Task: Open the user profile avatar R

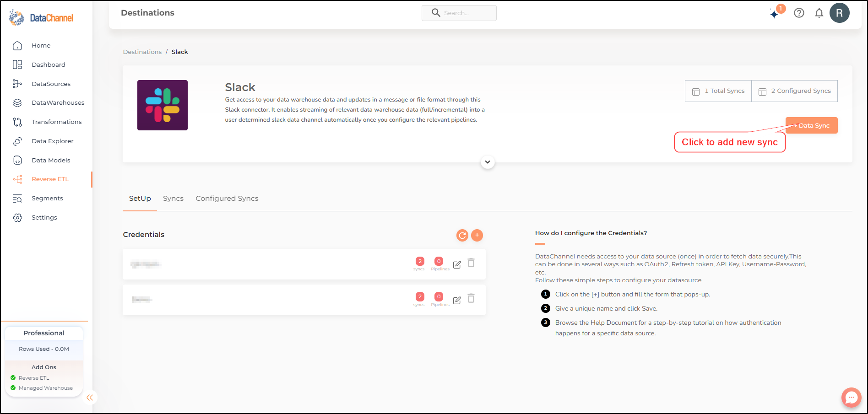Action: [x=840, y=13]
